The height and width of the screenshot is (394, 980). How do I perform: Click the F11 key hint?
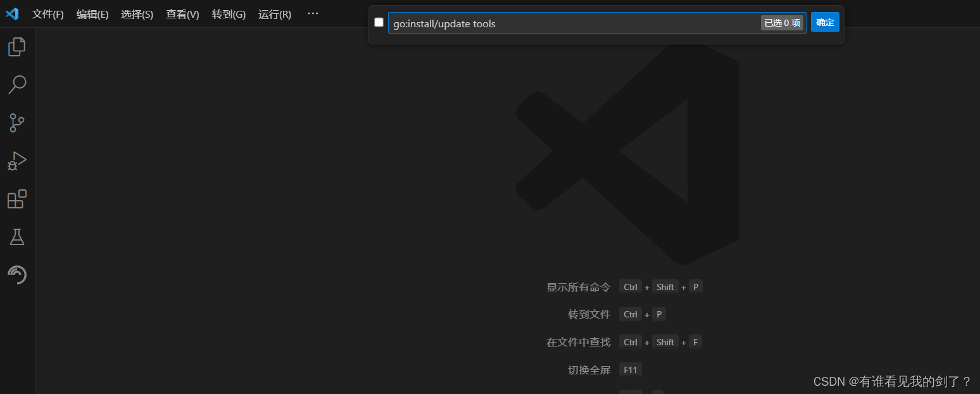click(630, 370)
